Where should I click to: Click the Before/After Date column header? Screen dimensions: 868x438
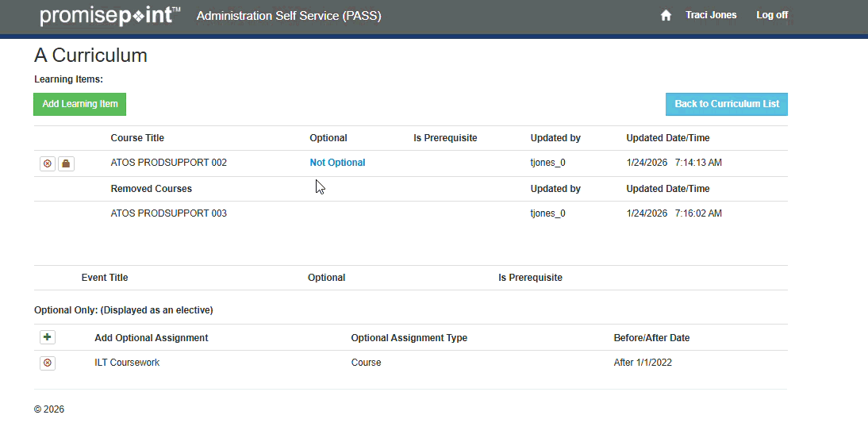[x=651, y=338]
